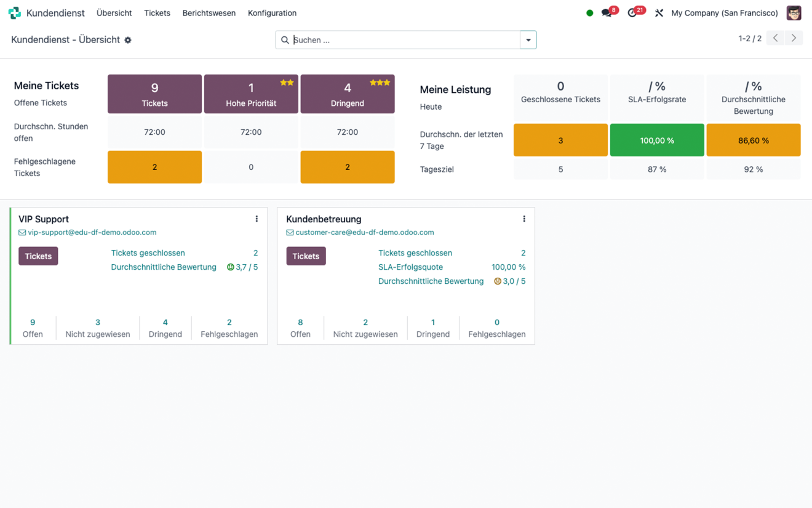Click envelope icon beside customer-care email

[290, 233]
